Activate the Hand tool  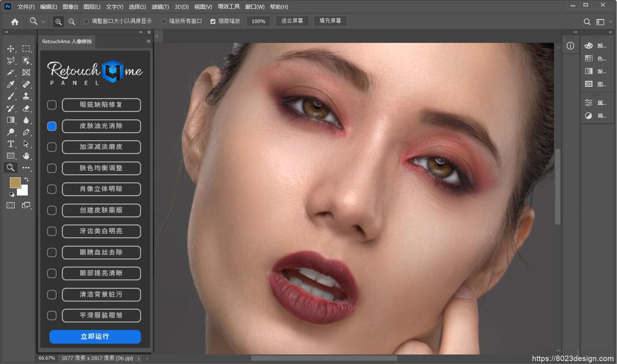coord(26,156)
